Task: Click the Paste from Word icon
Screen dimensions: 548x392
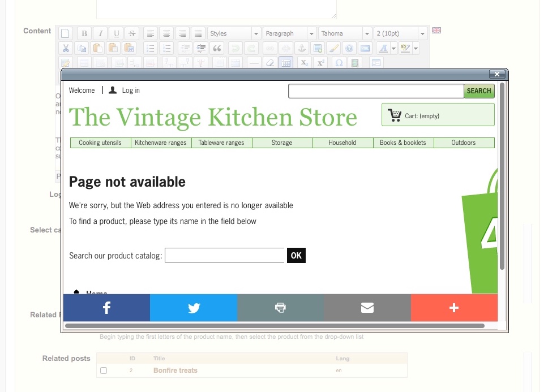Action: (x=129, y=48)
